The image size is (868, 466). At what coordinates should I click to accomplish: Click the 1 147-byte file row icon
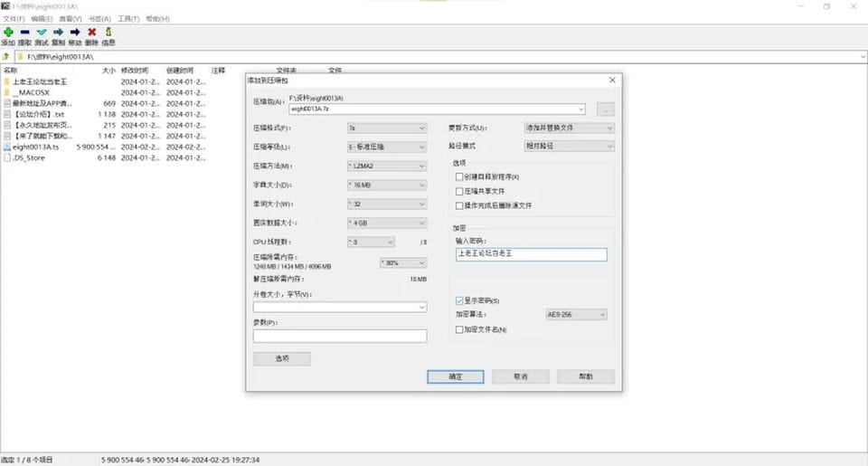pyautogui.click(x=7, y=136)
